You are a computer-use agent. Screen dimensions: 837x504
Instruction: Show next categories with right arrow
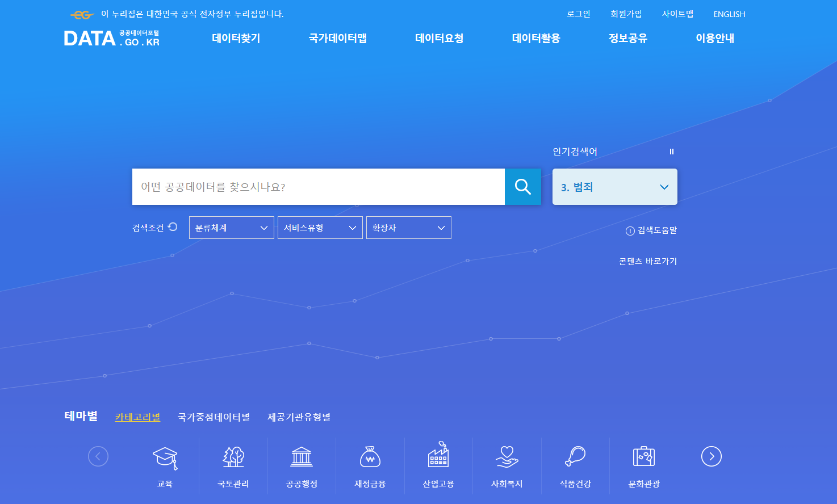pos(712,456)
